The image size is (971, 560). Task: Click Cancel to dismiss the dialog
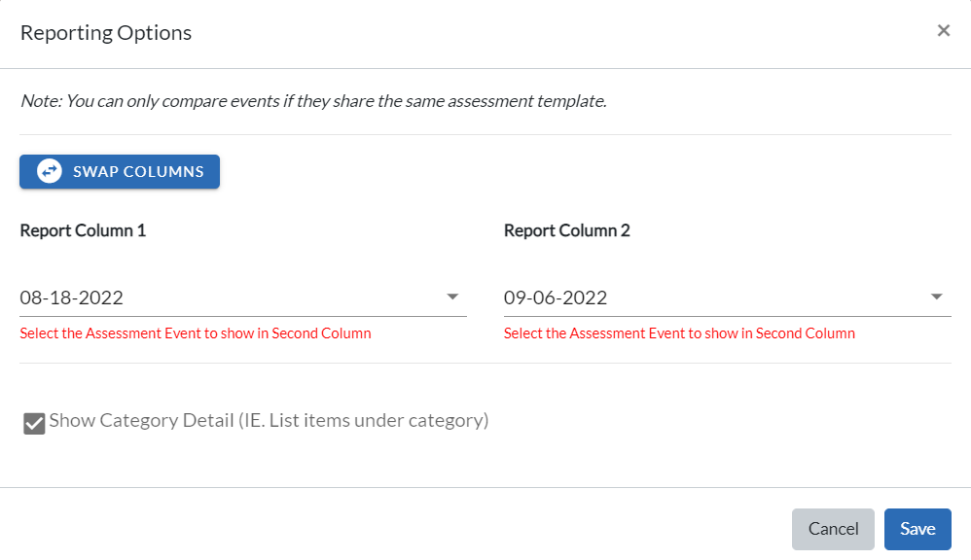833,529
